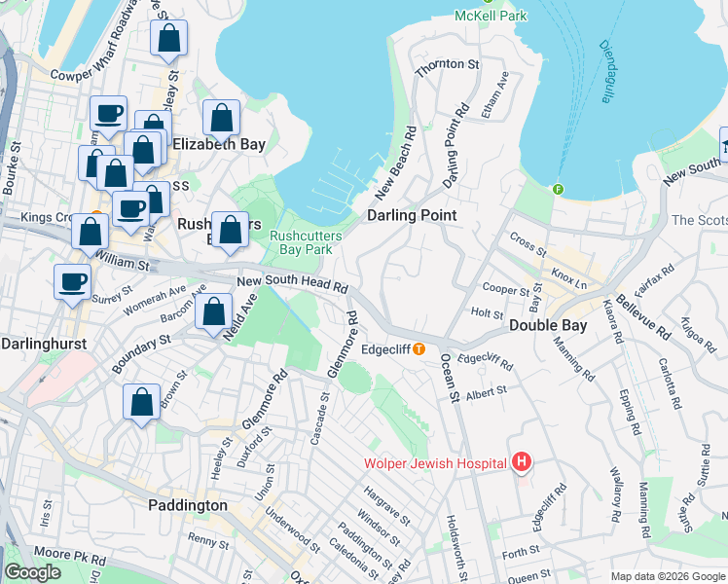
Task: Click the Wallaroy Rd label
Action: [x=614, y=494]
